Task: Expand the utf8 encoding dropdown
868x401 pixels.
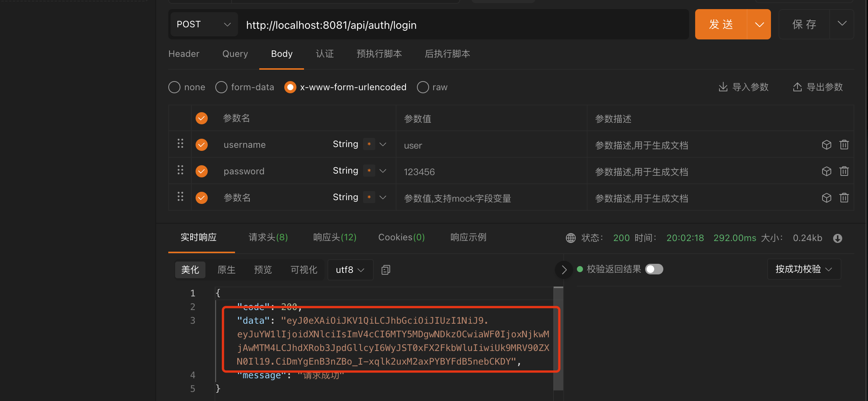Action: pyautogui.click(x=350, y=270)
